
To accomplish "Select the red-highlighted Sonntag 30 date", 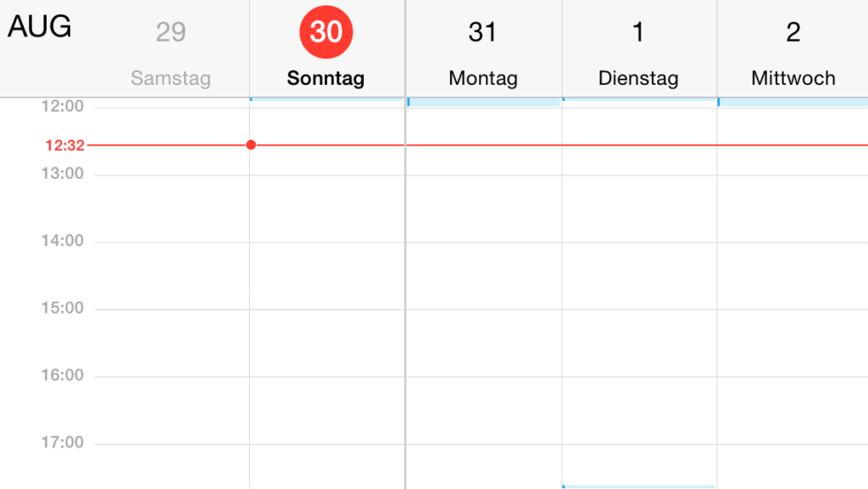I will point(326,33).
